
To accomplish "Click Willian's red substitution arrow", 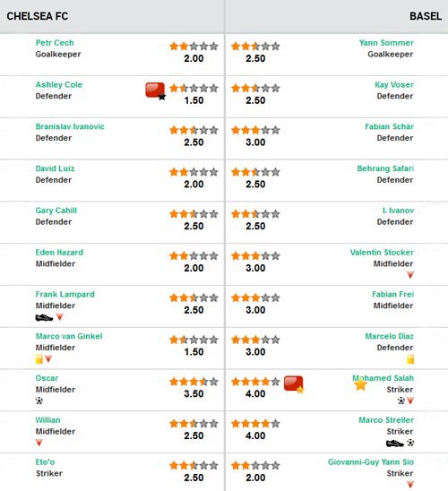I will pyautogui.click(x=39, y=443).
